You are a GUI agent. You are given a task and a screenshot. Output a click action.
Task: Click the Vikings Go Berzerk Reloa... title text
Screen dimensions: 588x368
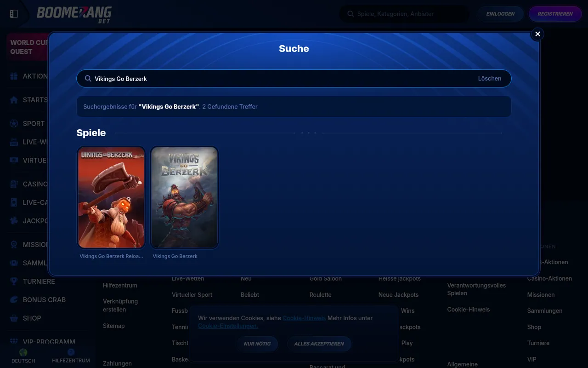coord(111,256)
